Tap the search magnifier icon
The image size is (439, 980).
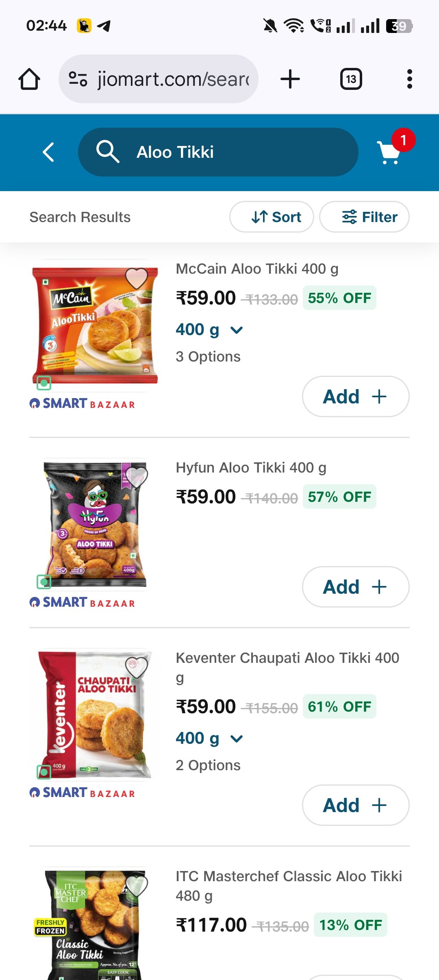pyautogui.click(x=107, y=152)
